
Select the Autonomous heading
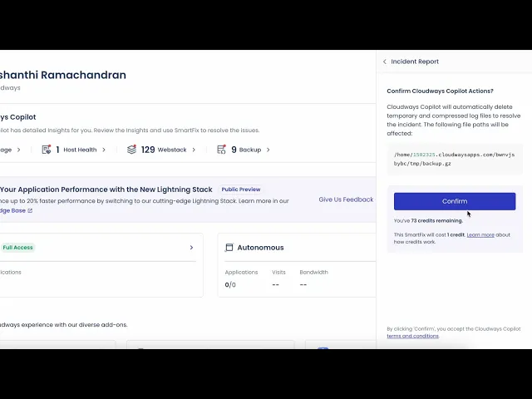click(260, 248)
